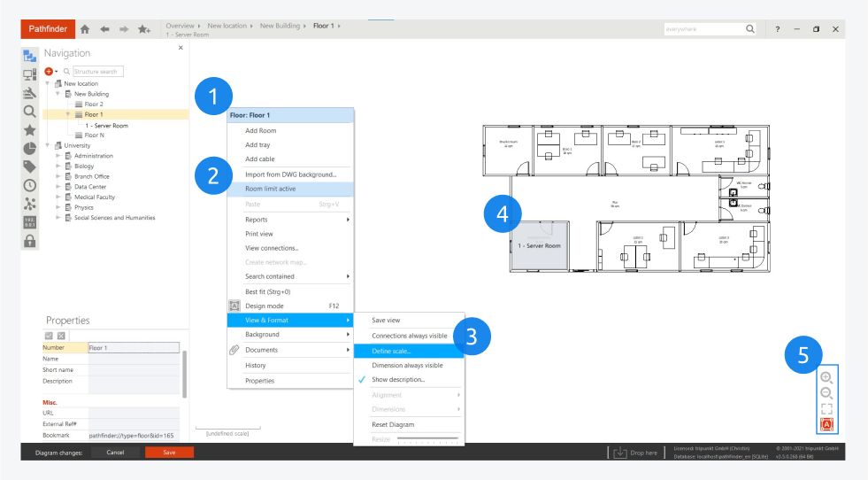Enable Connections always visible option
This screenshot has height=480, width=868.
(x=409, y=336)
